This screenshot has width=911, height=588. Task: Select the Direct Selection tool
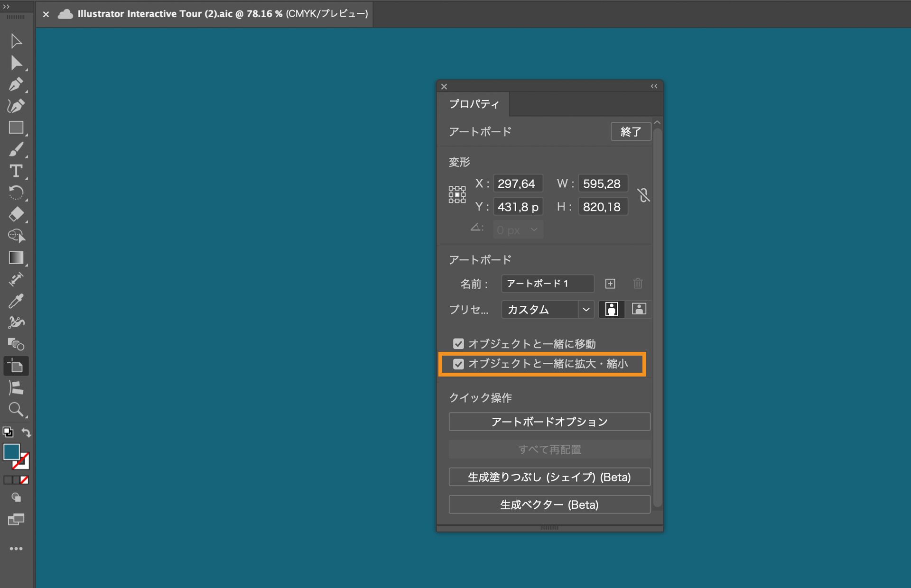pos(16,62)
